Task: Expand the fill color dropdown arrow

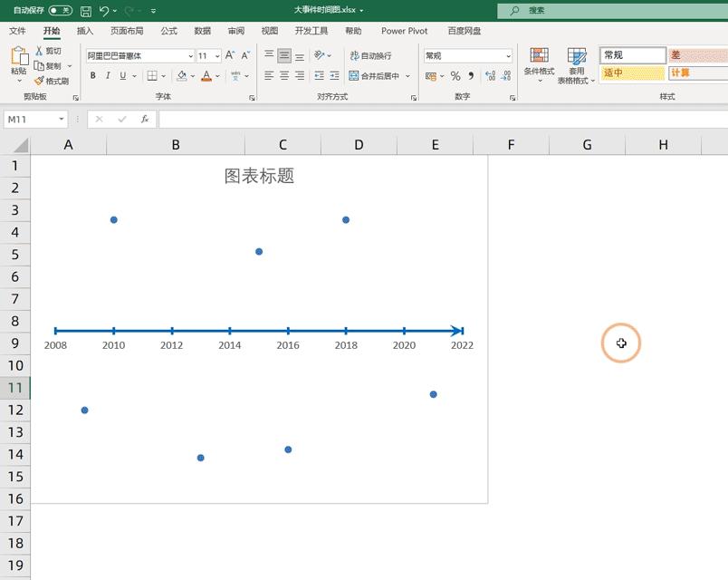Action: point(193,76)
